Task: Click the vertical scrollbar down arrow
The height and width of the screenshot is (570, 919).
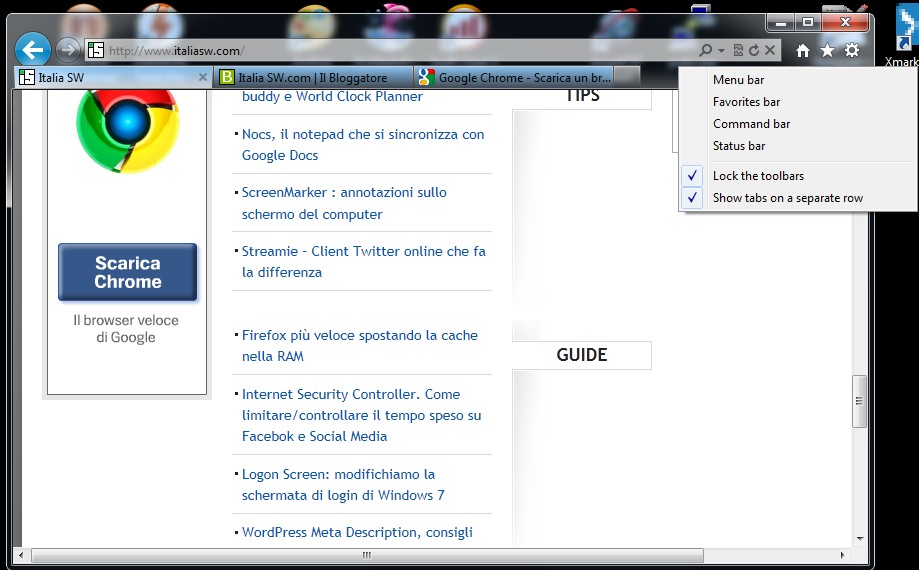Action: click(860, 539)
